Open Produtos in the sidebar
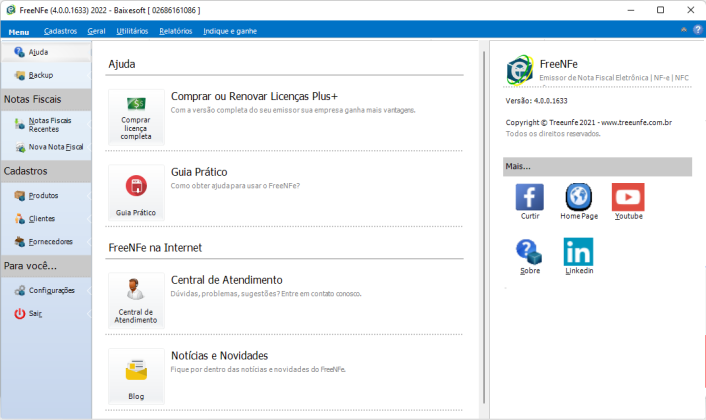The height and width of the screenshot is (420, 706). click(x=46, y=195)
